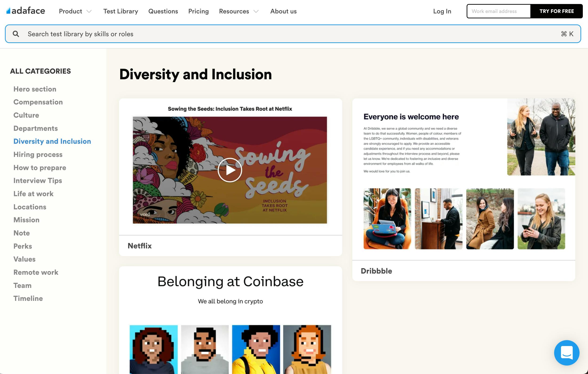This screenshot has height=374, width=588.
Task: Select the Diversity and Inclusion category
Action: pos(52,141)
